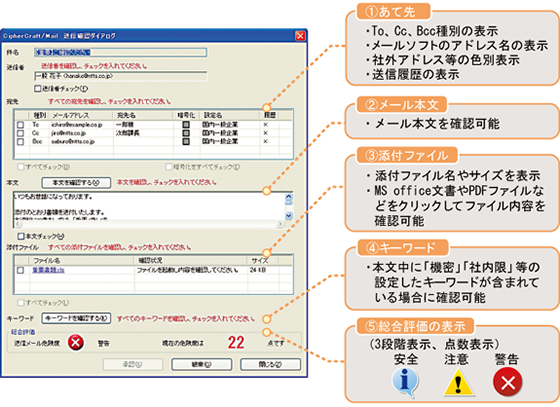Click the 次郎課長 recipient name cell
Viewport: 560px width, 407px height.
(x=128, y=133)
